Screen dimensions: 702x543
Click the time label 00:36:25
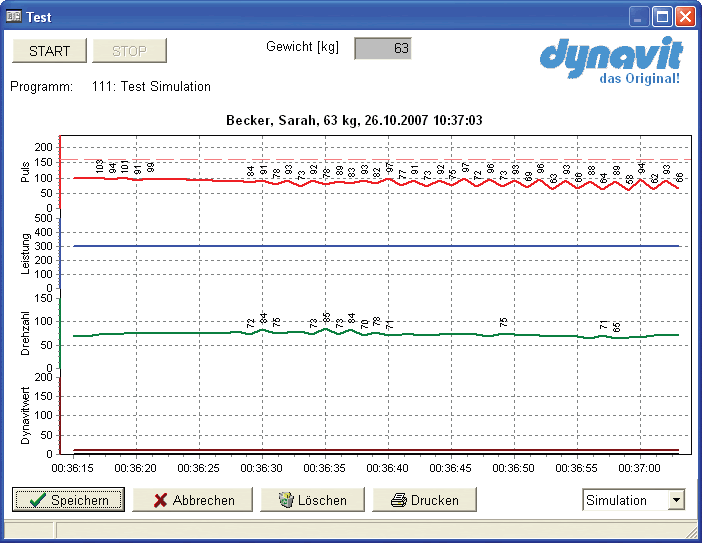(199, 468)
